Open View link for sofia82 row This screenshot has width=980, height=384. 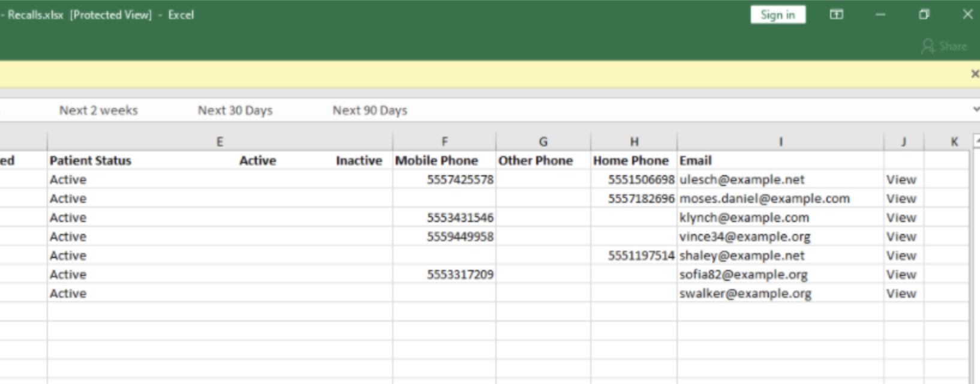(x=901, y=274)
